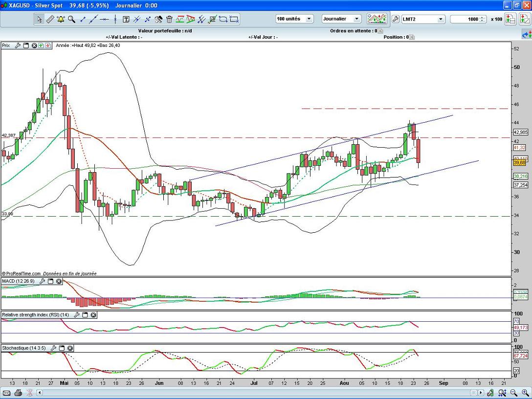Open the indicators chart button in toolbar

377,19
